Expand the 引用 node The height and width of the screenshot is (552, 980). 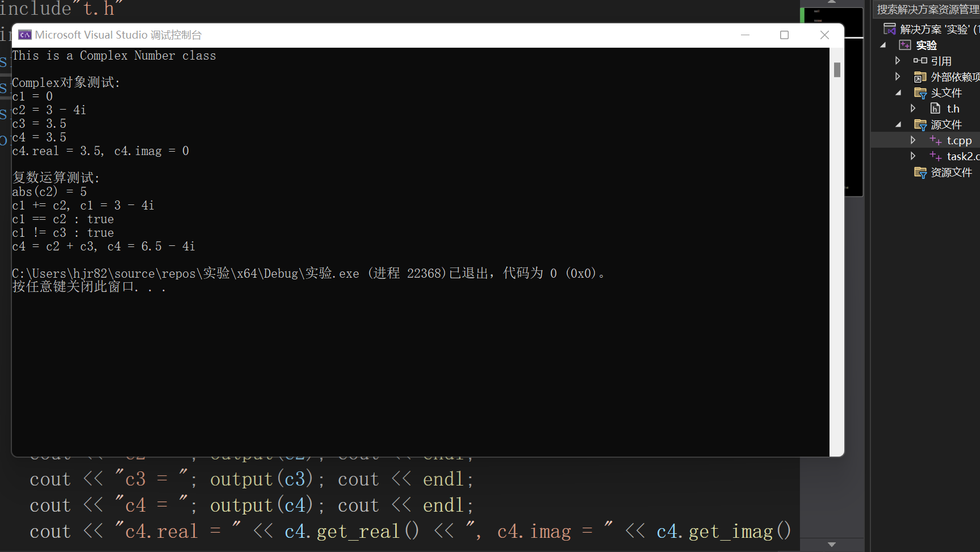(898, 60)
